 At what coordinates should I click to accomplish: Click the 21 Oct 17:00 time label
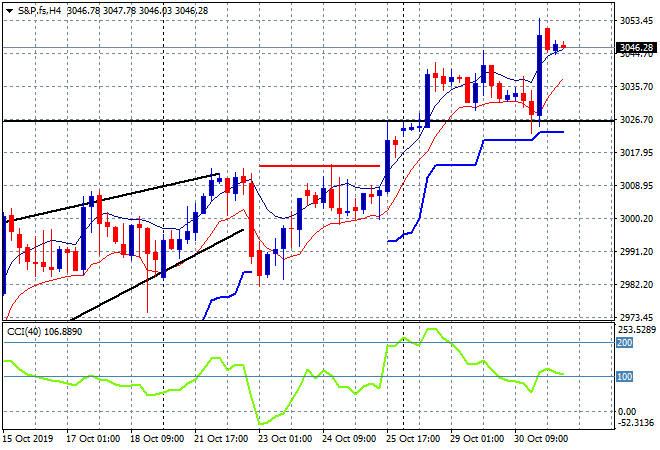221,439
